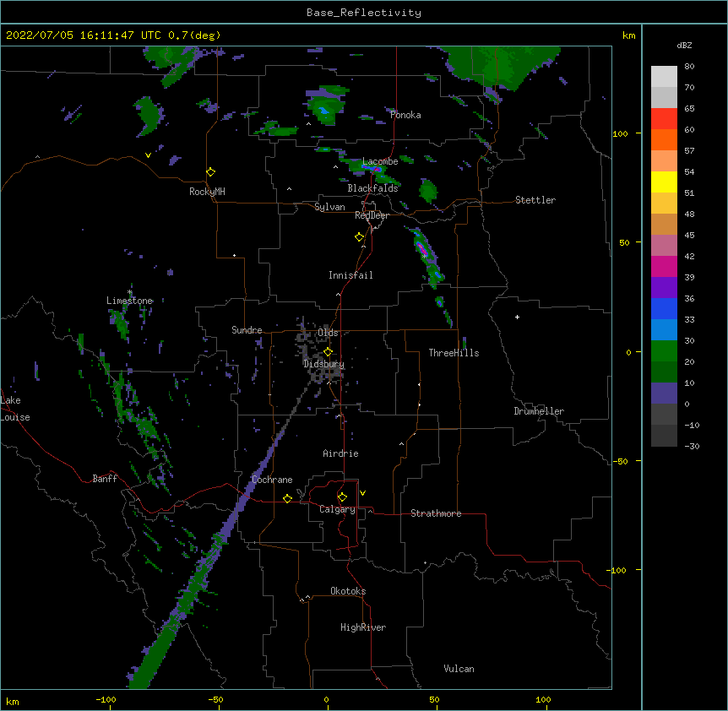Click the Sundre label
Screen dimensions: 728x711
pos(247,330)
